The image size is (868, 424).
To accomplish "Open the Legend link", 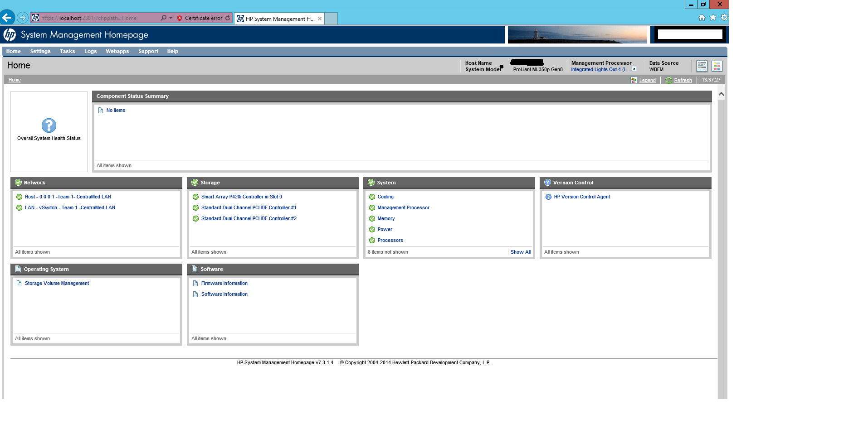I will pyautogui.click(x=647, y=80).
